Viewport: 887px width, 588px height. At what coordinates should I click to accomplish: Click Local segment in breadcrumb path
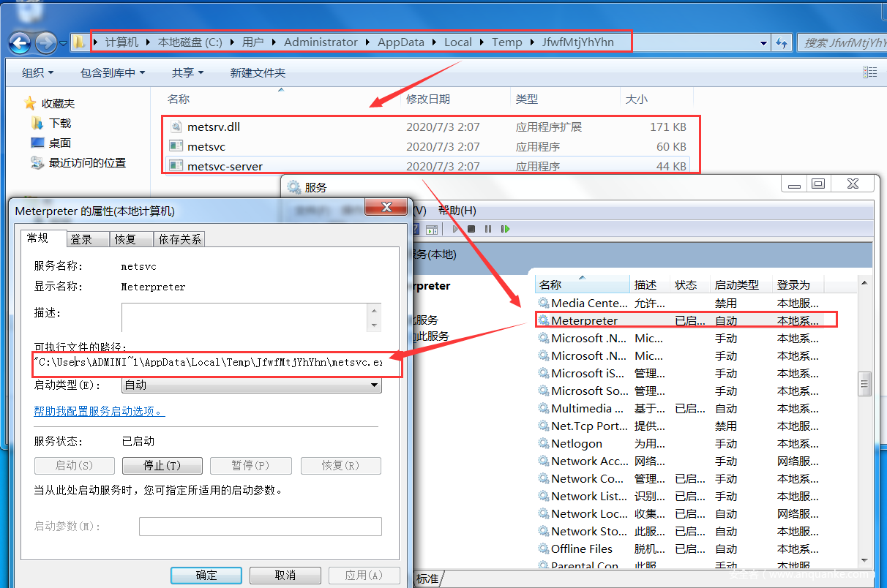click(458, 42)
